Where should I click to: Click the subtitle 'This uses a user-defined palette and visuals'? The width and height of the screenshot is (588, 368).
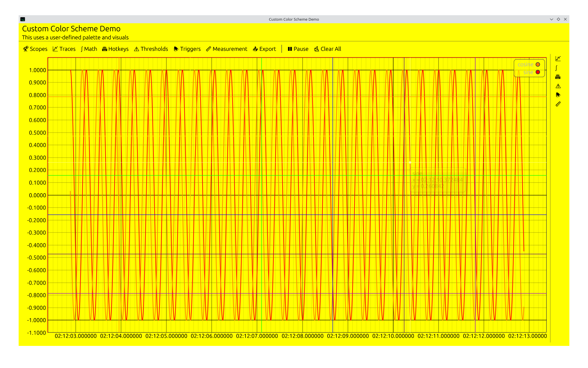[75, 38]
